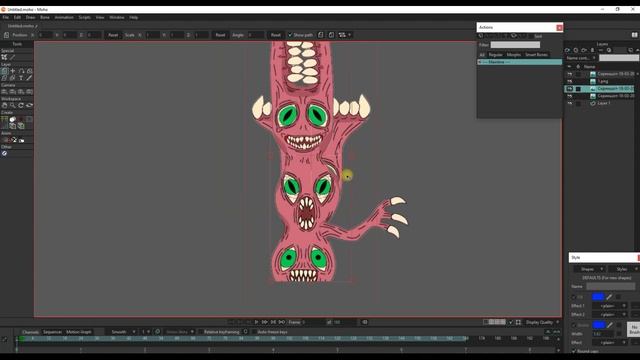Switch to the Motion Graph tab
This screenshot has width=640, height=360.
click(79, 332)
